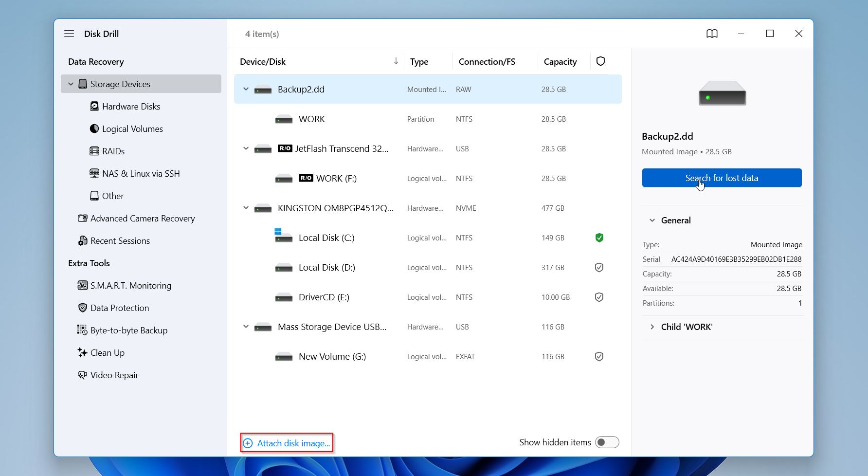Sort by the Type column header

419,61
